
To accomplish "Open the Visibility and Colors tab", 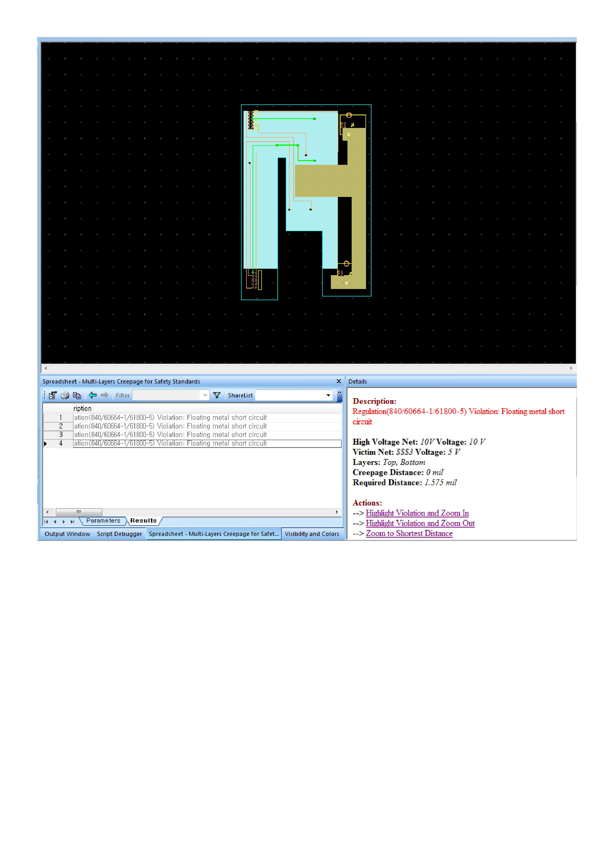I will coord(312,534).
